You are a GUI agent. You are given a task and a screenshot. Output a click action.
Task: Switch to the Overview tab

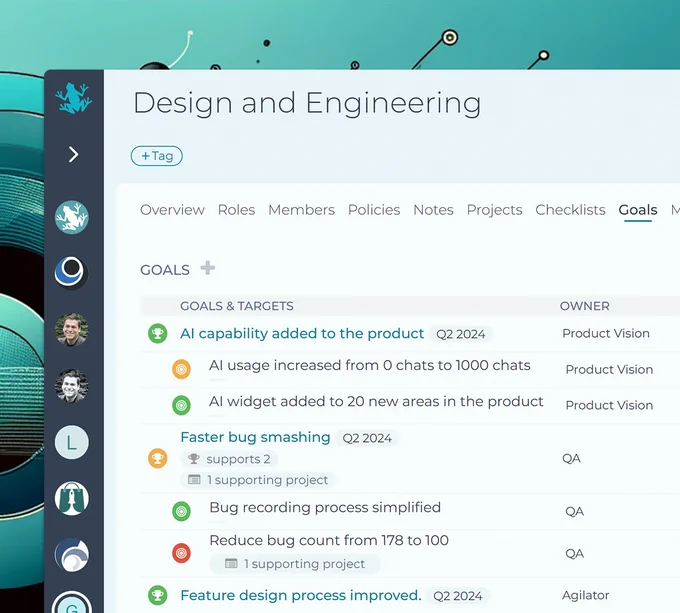tap(172, 210)
